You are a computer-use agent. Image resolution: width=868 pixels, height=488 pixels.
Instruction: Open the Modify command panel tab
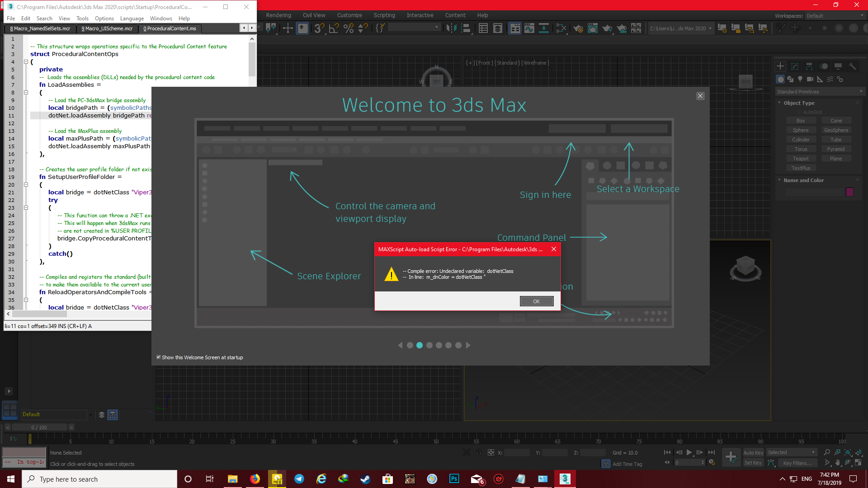pos(795,66)
